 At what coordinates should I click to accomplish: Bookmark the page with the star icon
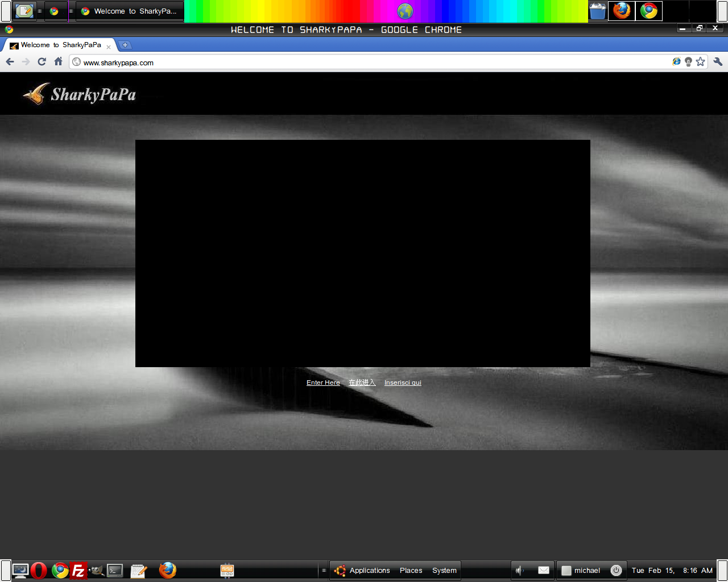click(700, 62)
